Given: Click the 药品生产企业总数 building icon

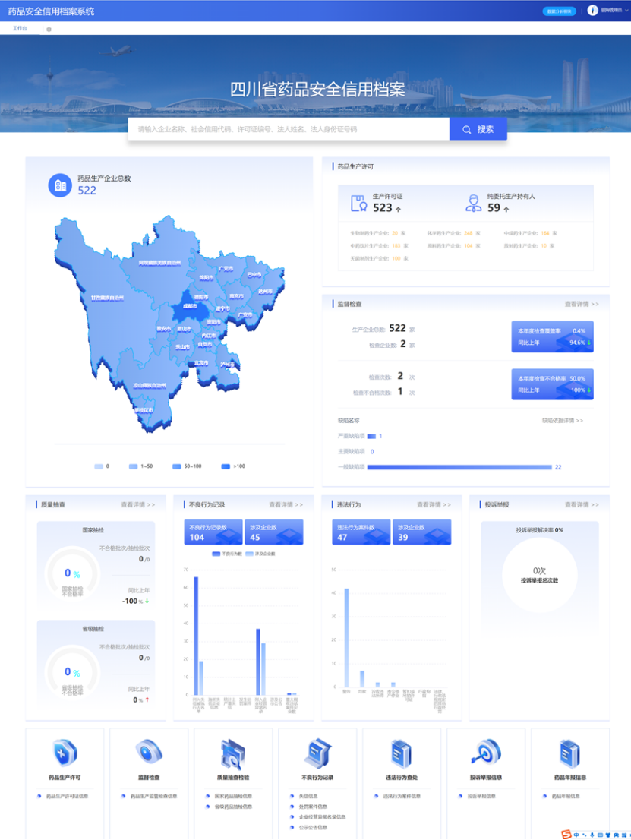Looking at the screenshot, I should (60, 185).
